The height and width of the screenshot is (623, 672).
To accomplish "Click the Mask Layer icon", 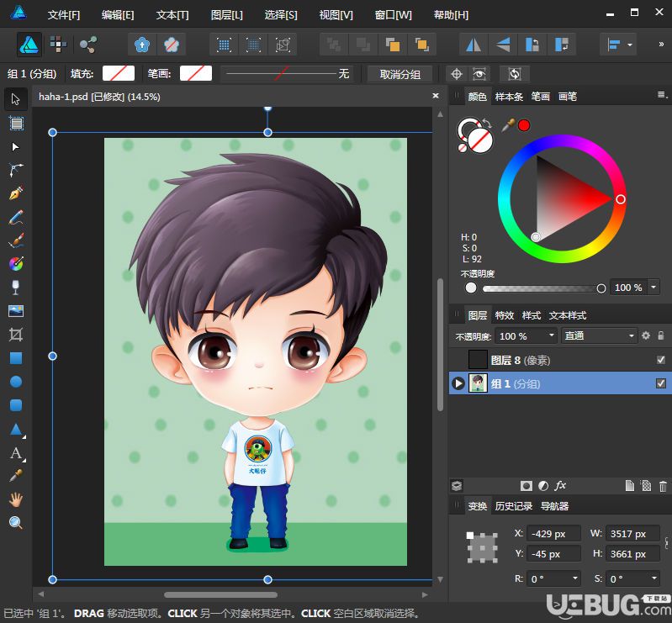I will click(526, 486).
